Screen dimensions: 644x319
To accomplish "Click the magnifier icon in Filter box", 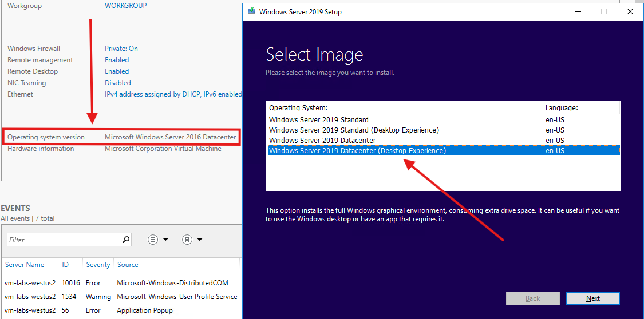I will [126, 240].
